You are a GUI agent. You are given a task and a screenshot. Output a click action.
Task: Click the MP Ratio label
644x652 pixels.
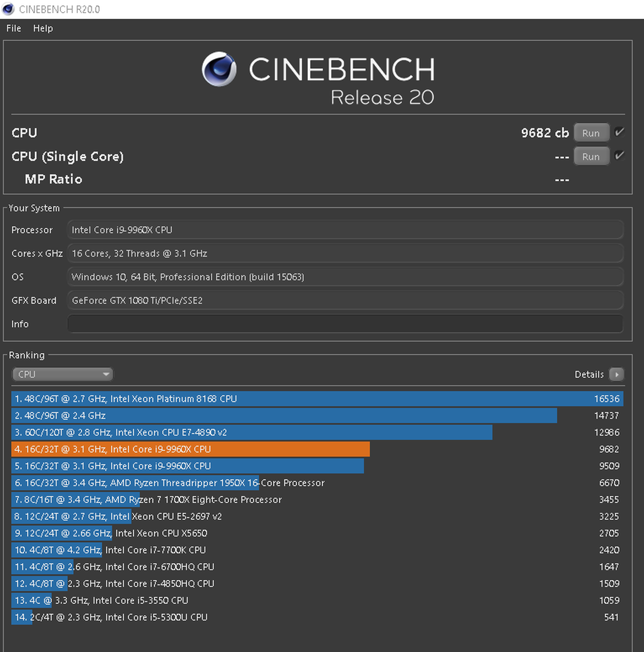tap(53, 179)
